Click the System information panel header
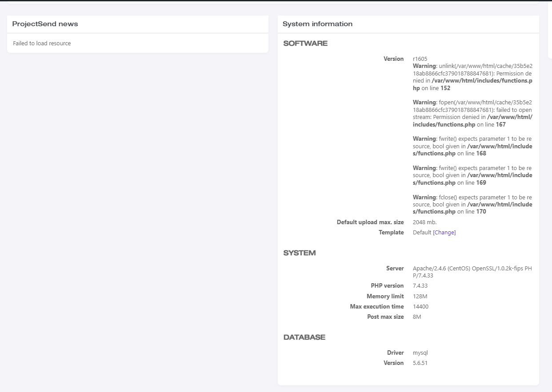 click(317, 24)
